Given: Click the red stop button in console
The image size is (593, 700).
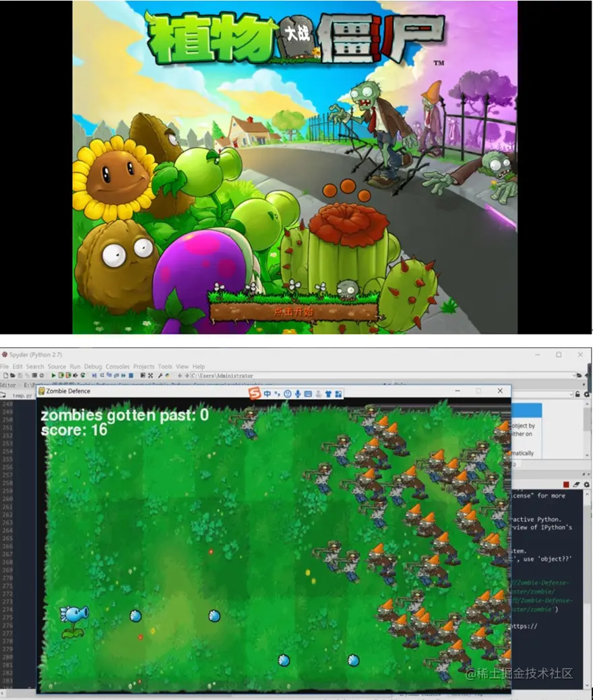Looking at the screenshot, I should (566, 484).
